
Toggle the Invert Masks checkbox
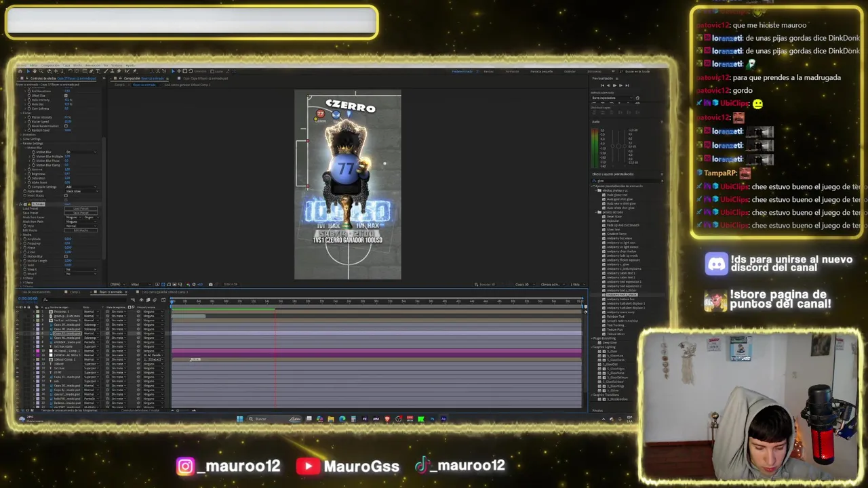(66, 196)
